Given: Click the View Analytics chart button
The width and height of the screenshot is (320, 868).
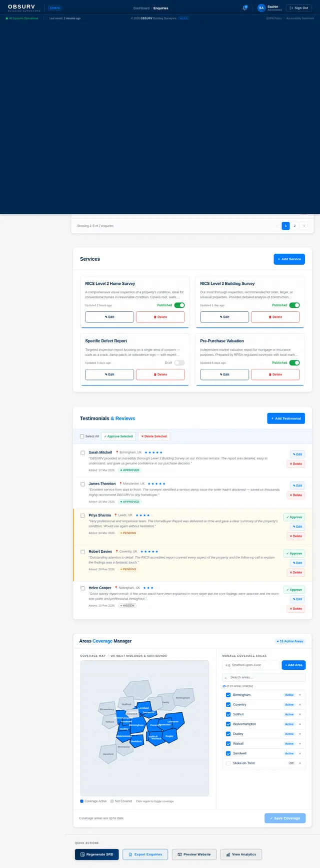Looking at the screenshot, I should 241,854.
